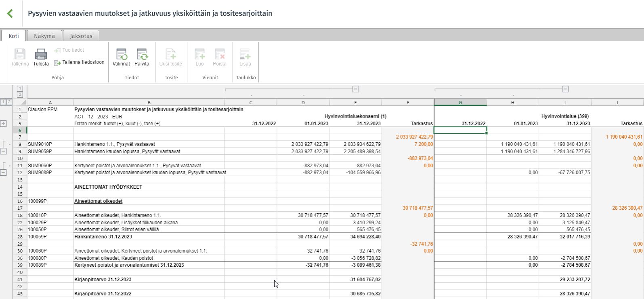644x299 pixels.
Task: Select row outline level 1 button
Action: (x=3, y=102)
